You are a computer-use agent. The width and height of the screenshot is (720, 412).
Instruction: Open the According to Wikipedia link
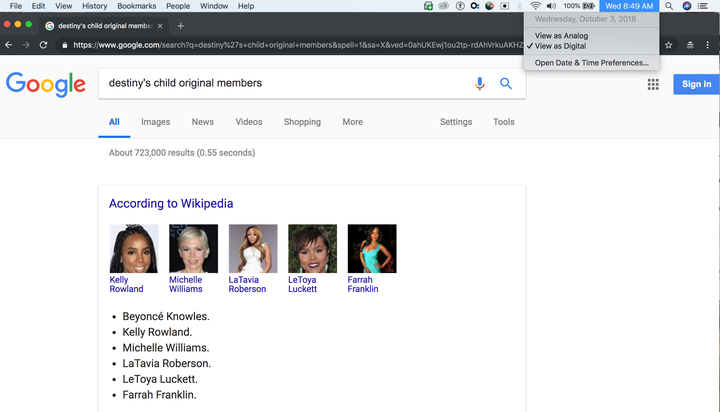[171, 203]
